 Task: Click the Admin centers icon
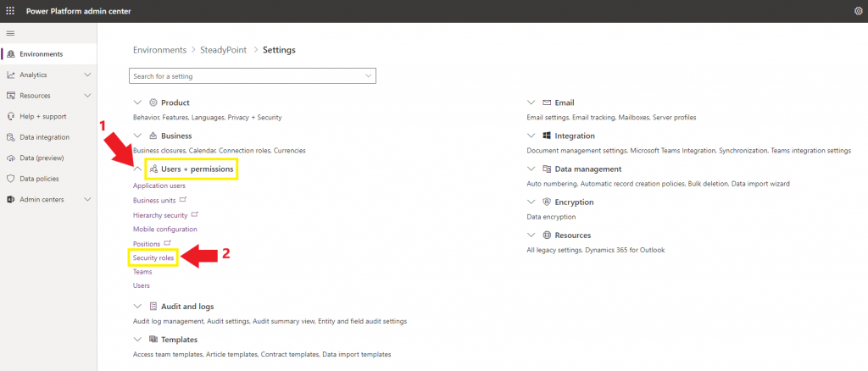tap(10, 200)
